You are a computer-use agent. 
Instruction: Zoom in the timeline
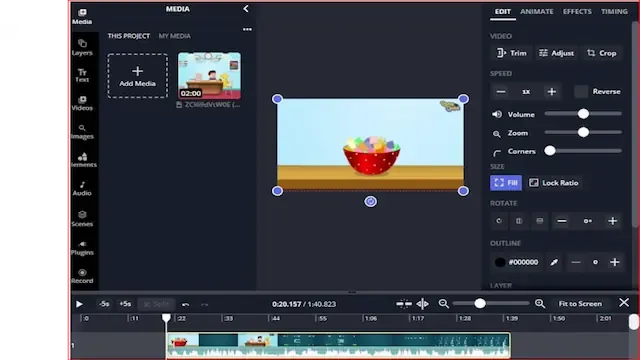tap(540, 304)
